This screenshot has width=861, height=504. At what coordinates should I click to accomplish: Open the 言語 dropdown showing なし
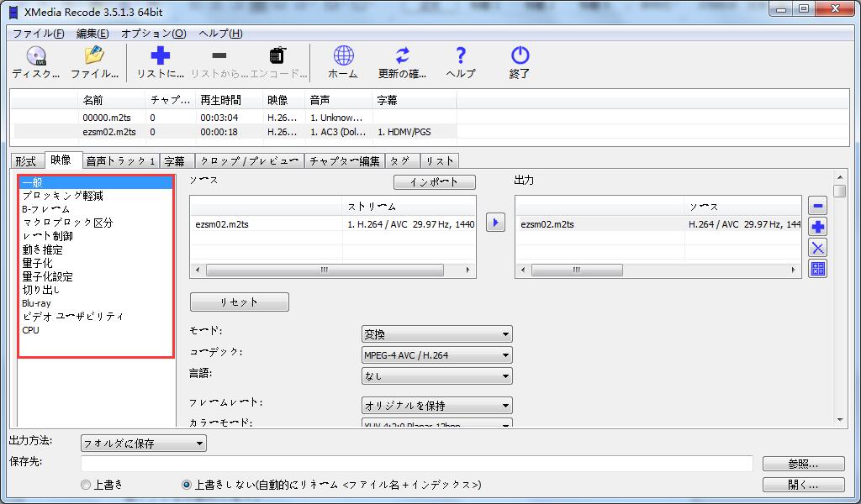437,375
